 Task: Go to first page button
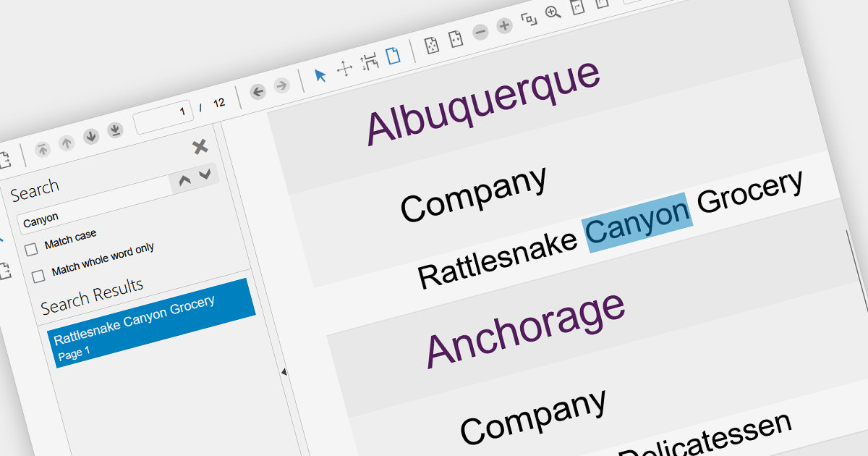[x=43, y=149]
